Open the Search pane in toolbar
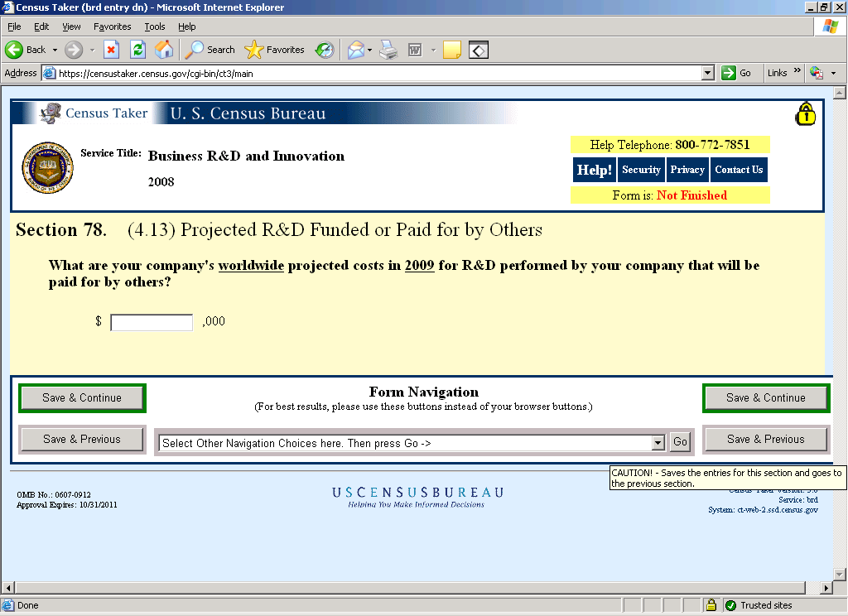 pos(210,50)
